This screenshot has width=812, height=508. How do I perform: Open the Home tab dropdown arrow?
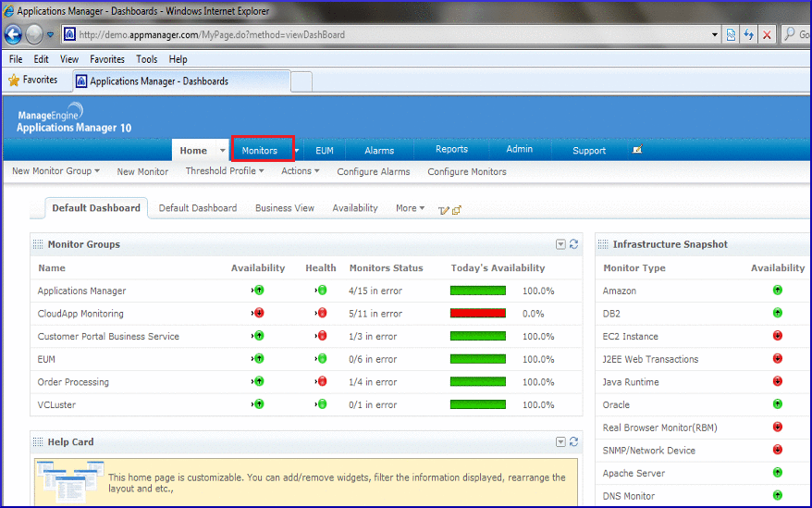tap(222, 150)
